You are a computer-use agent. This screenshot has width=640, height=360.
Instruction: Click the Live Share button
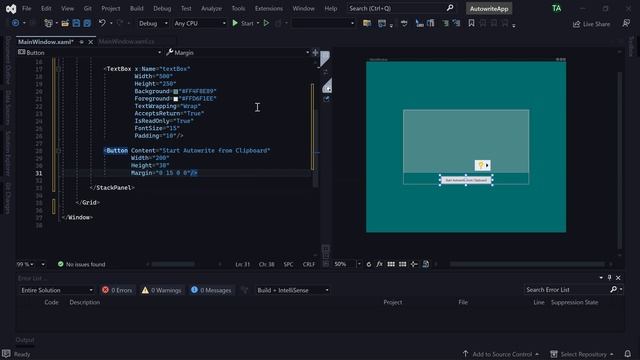[x=591, y=24]
